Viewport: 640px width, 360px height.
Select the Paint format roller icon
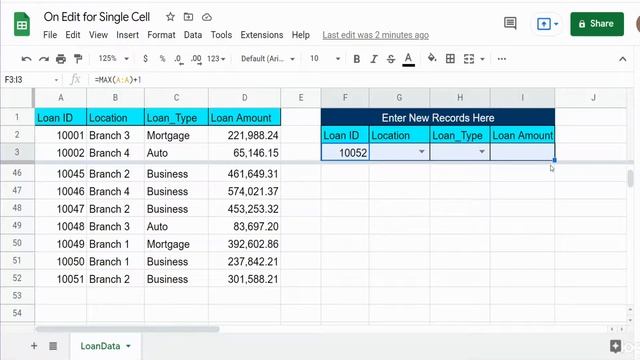(78, 59)
